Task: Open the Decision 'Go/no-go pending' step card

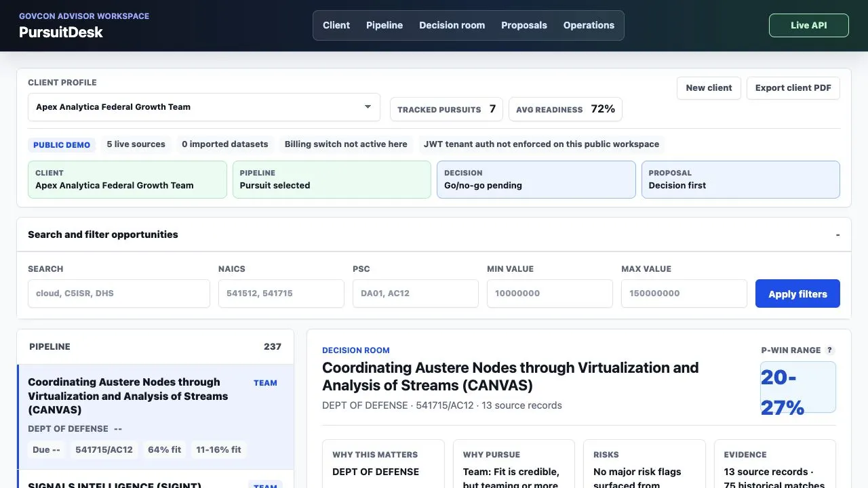Action: pos(536,180)
